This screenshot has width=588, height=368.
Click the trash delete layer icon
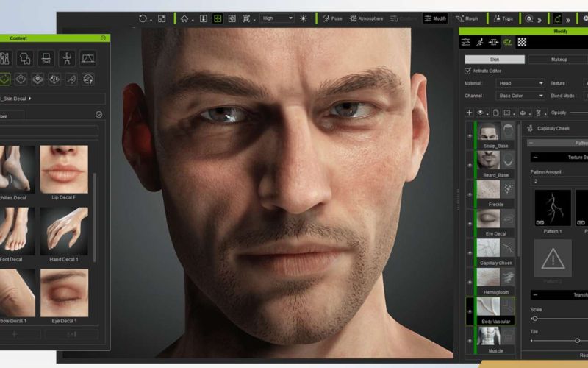pyautogui.click(x=539, y=113)
